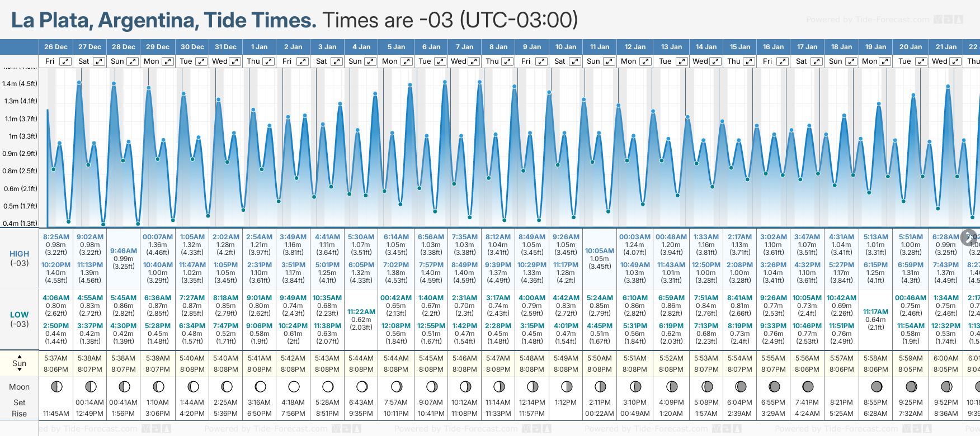Expand the Wednesday 31 Dec column
The width and height of the screenshot is (980, 436).
click(x=235, y=61)
